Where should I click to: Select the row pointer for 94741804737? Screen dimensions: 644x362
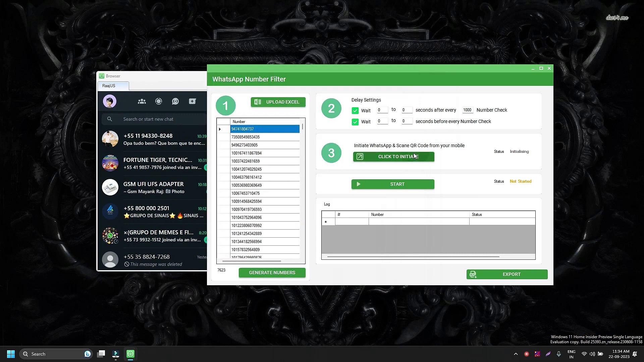point(220,129)
